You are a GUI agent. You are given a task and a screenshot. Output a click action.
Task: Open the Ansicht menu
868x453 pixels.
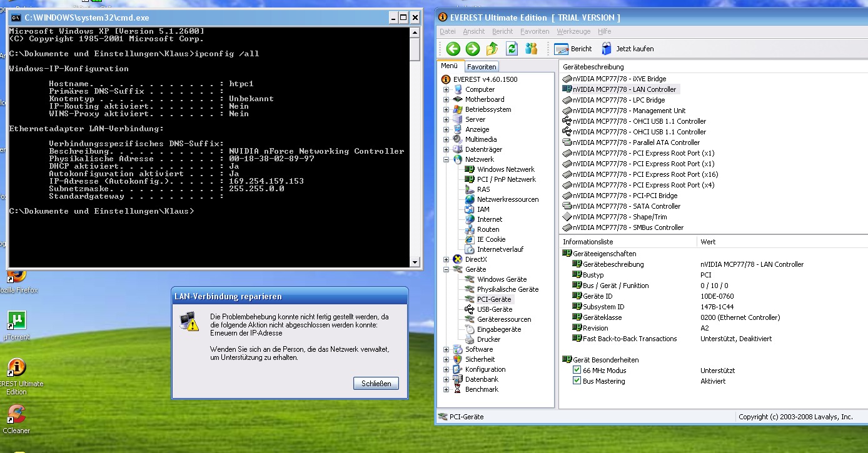[x=474, y=31]
